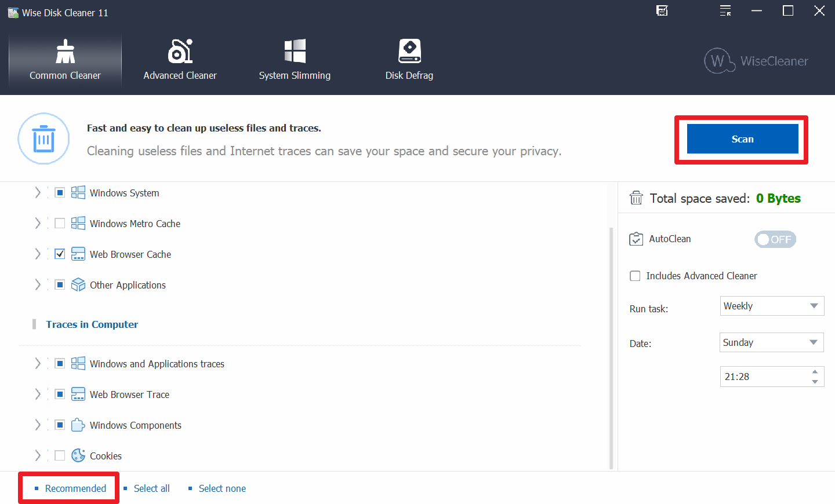
Task: Click the AutoClean clipboard icon
Action: point(636,239)
